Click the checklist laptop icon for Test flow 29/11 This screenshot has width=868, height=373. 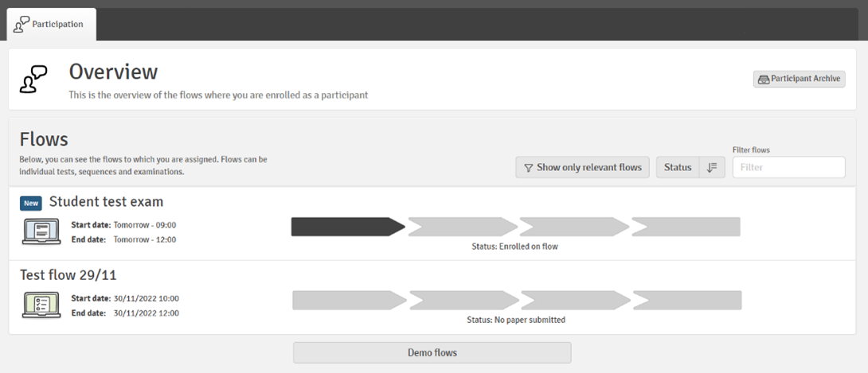click(41, 305)
